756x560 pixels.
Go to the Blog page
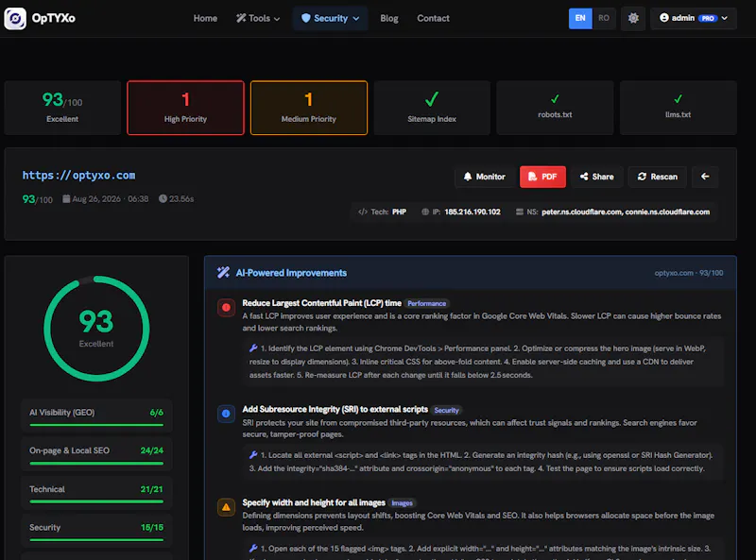tap(389, 18)
